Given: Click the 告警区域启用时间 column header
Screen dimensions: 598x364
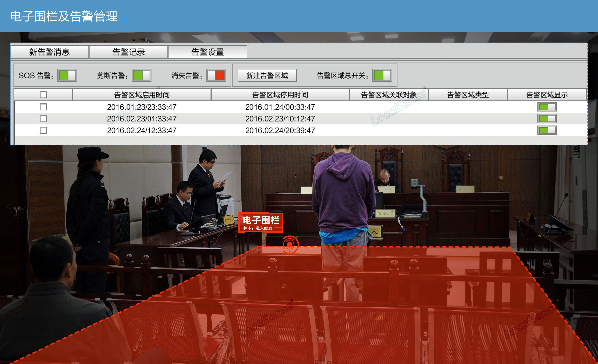Looking at the screenshot, I should tap(142, 95).
